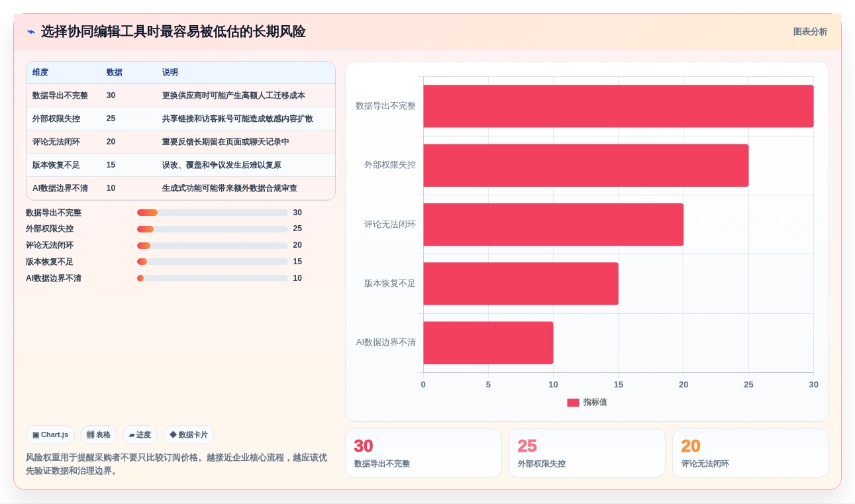Viewport: 855px width, 504px height.
Task: Click the 外部权限失控 progress bar
Action: point(212,229)
